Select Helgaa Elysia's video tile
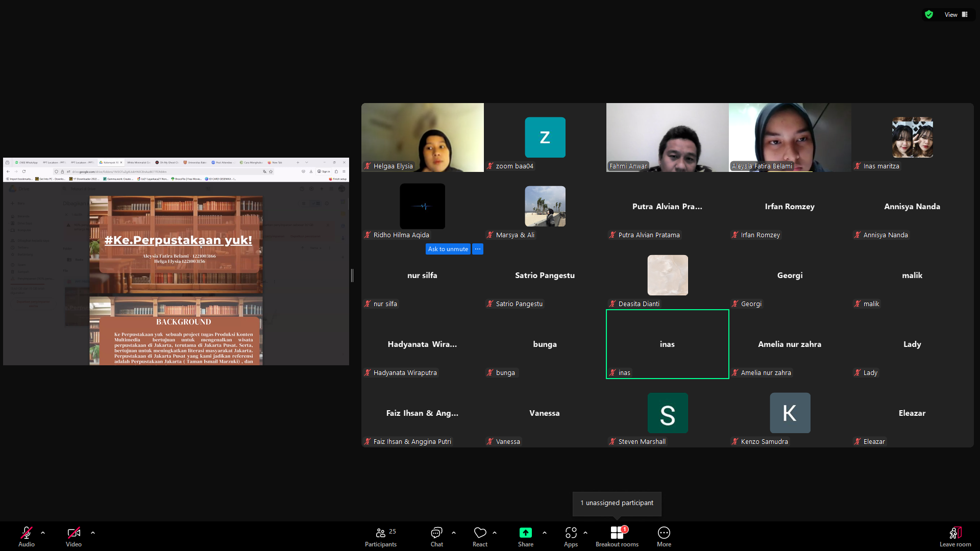The image size is (980, 551). (x=423, y=137)
